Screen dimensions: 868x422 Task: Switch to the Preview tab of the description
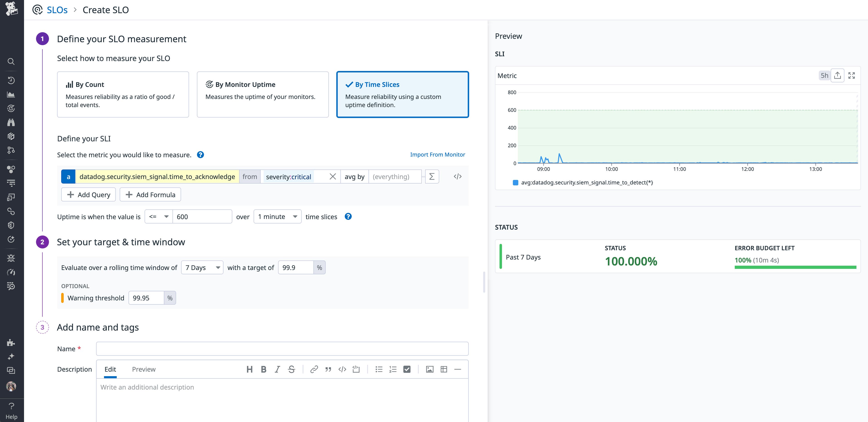[x=143, y=369]
